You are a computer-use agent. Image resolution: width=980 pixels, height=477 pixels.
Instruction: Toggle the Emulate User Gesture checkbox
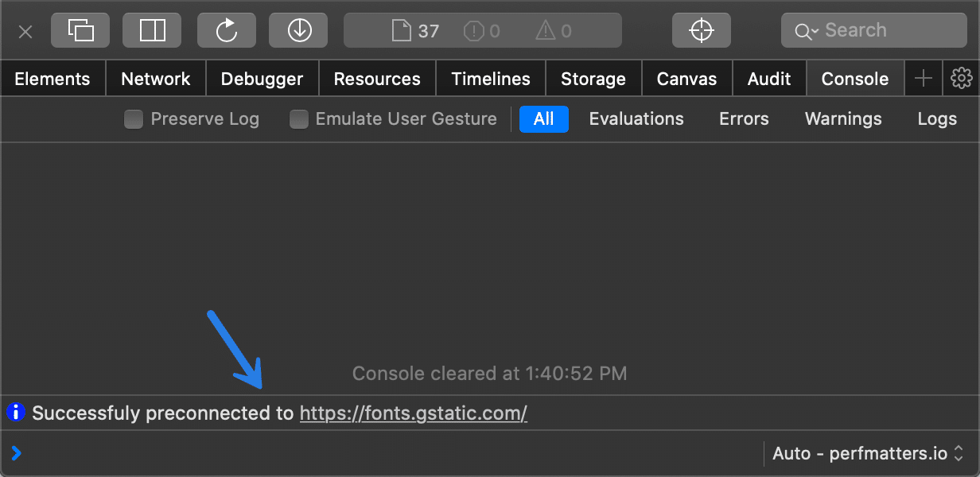click(299, 119)
